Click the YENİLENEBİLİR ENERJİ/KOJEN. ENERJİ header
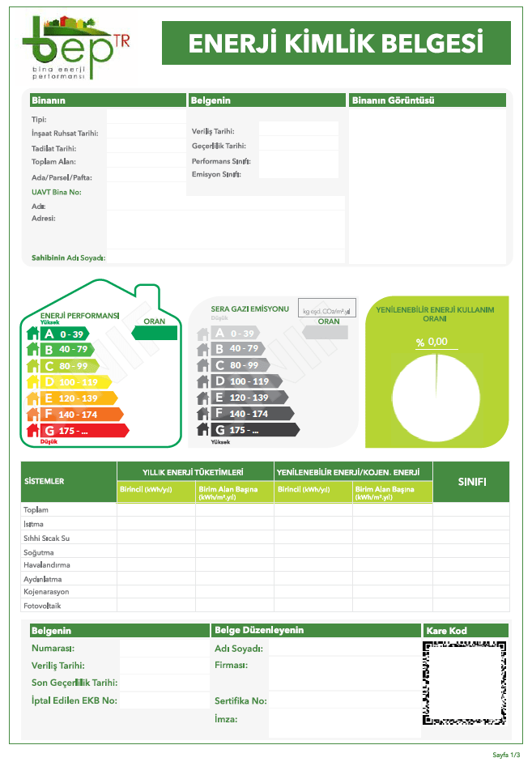Image resolution: width=532 pixels, height=762 pixels. point(353,472)
